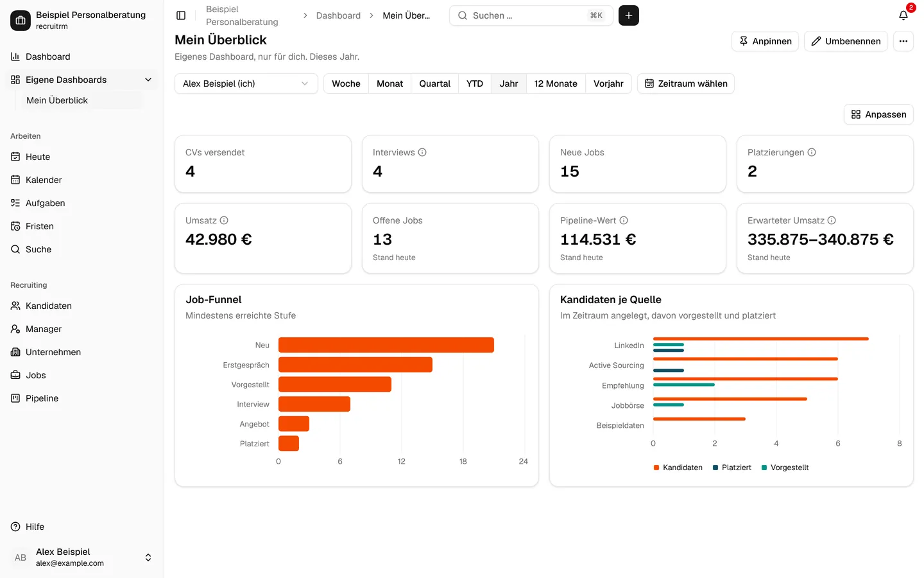Toggle the Kandidaten legend swatch

click(x=656, y=468)
